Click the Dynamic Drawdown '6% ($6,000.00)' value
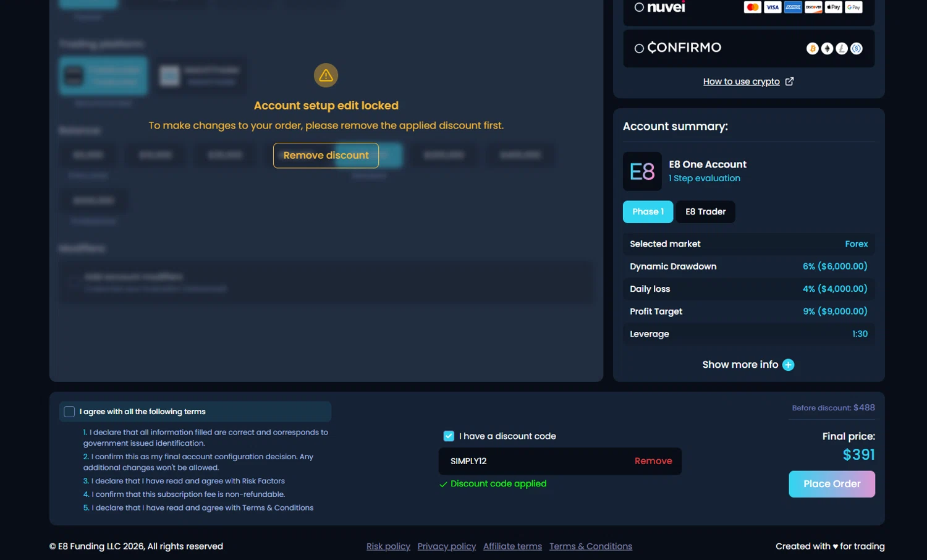Image resolution: width=927 pixels, height=560 pixels. [x=835, y=266]
